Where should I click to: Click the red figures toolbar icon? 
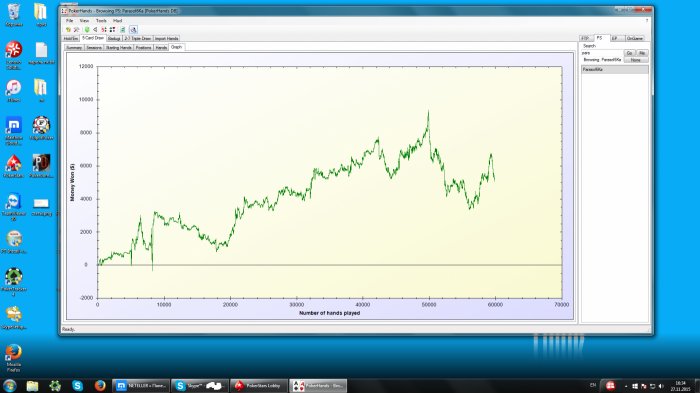pyautogui.click(x=104, y=29)
